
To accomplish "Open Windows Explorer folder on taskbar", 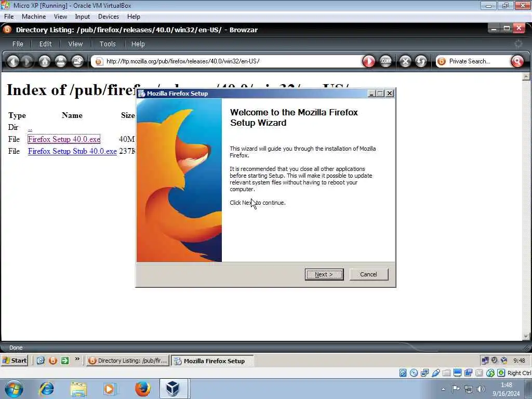I will point(79,389).
